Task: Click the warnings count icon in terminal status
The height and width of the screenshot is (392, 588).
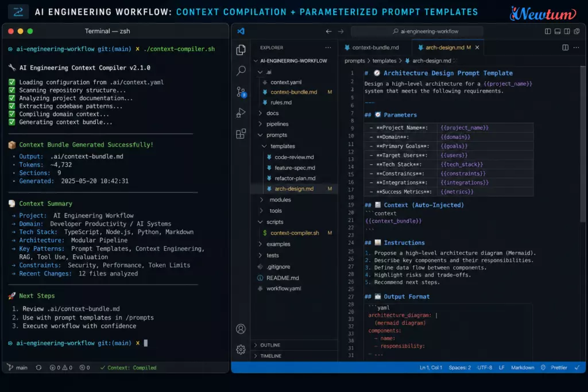Action: coord(64,368)
